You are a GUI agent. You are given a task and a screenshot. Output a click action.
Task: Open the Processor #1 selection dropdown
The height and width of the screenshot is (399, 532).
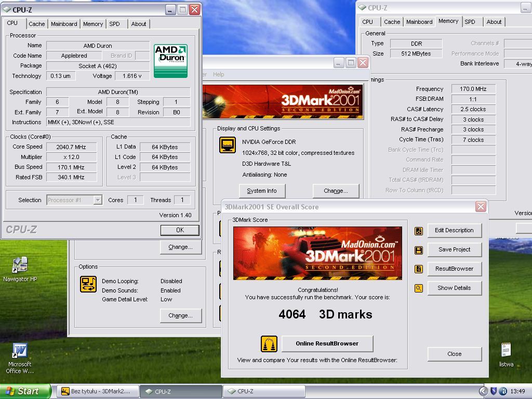click(x=98, y=200)
